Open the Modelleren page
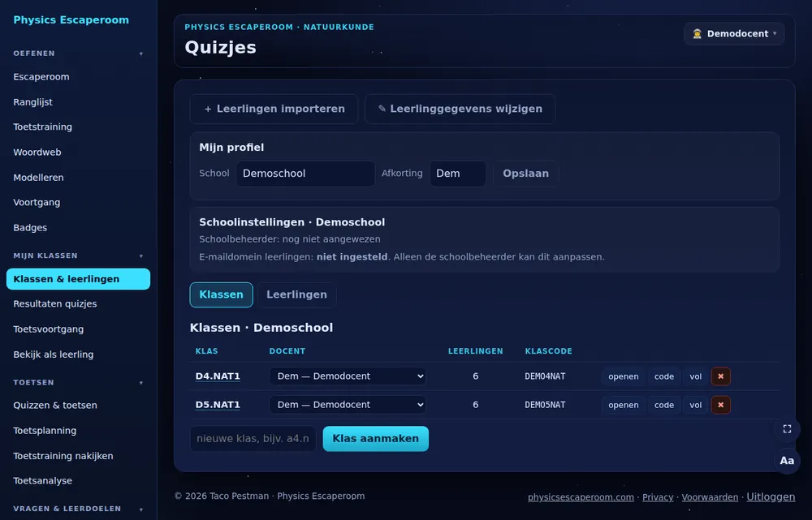 (78, 178)
